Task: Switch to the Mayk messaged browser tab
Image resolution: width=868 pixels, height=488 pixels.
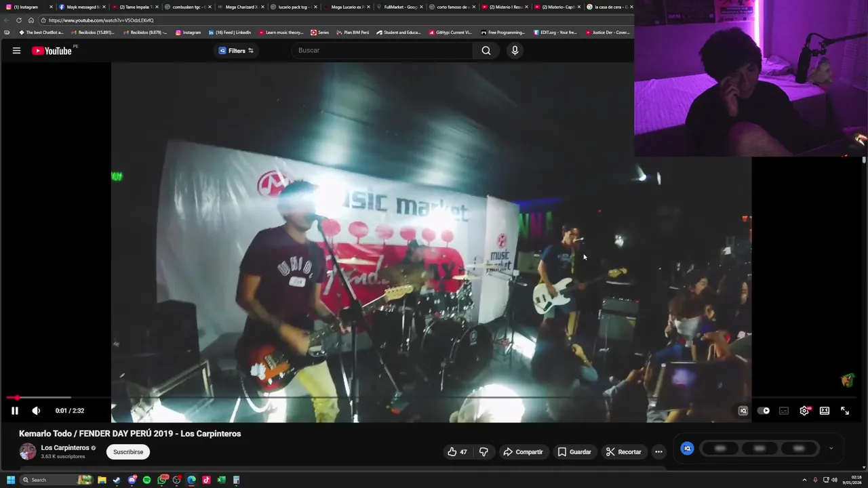Action: 82,7
